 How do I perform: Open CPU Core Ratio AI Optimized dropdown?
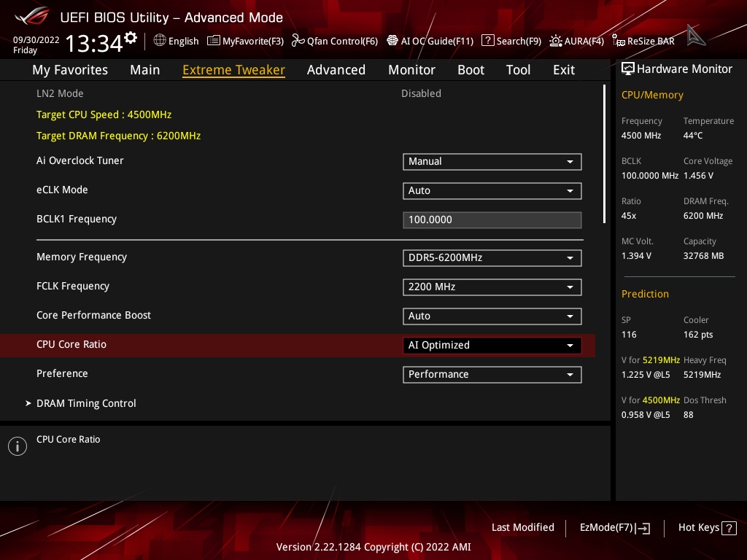tap(492, 345)
